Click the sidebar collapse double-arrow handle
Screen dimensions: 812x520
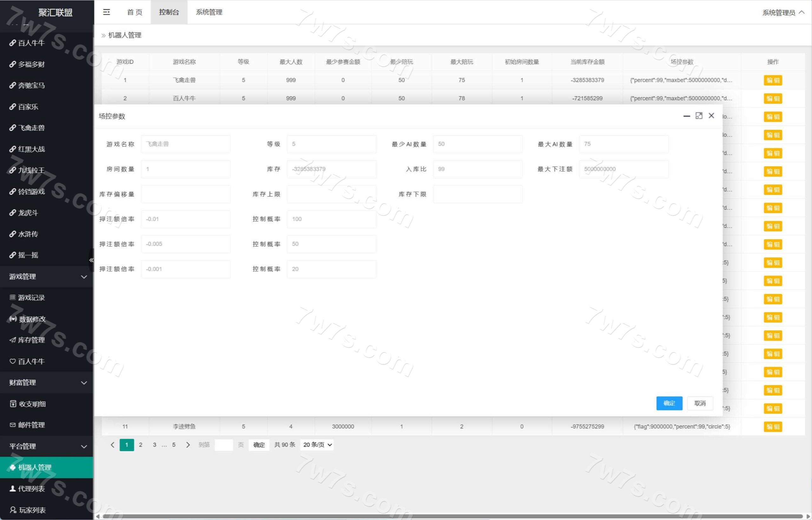pos(91,260)
